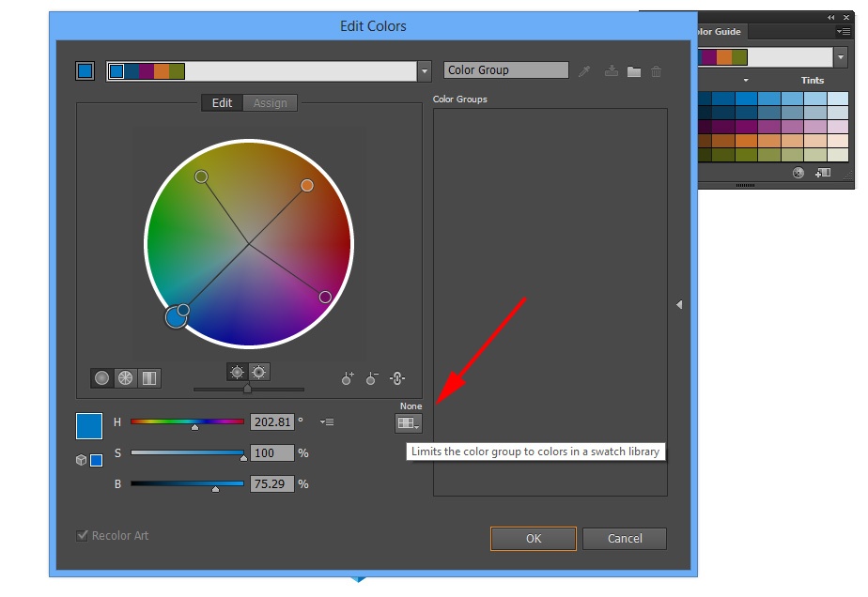The image size is (868, 597).
Task: Click the Color Group name field
Action: [x=505, y=70]
